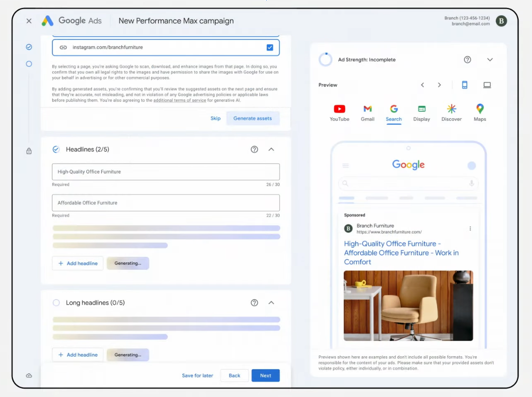This screenshot has height=397, width=532.
Task: Edit the Affordable Office Furniture headline field
Action: [x=166, y=203]
